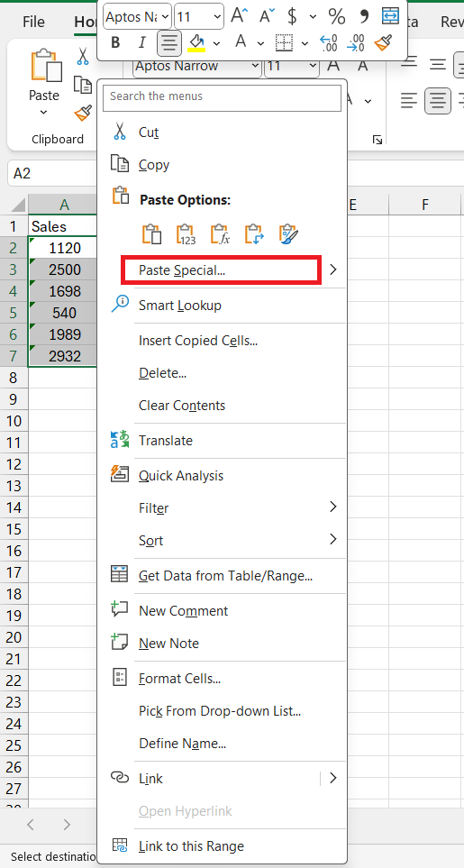The image size is (464, 868).
Task: Click Merge and Center in mini toolbar
Action: 391,16
